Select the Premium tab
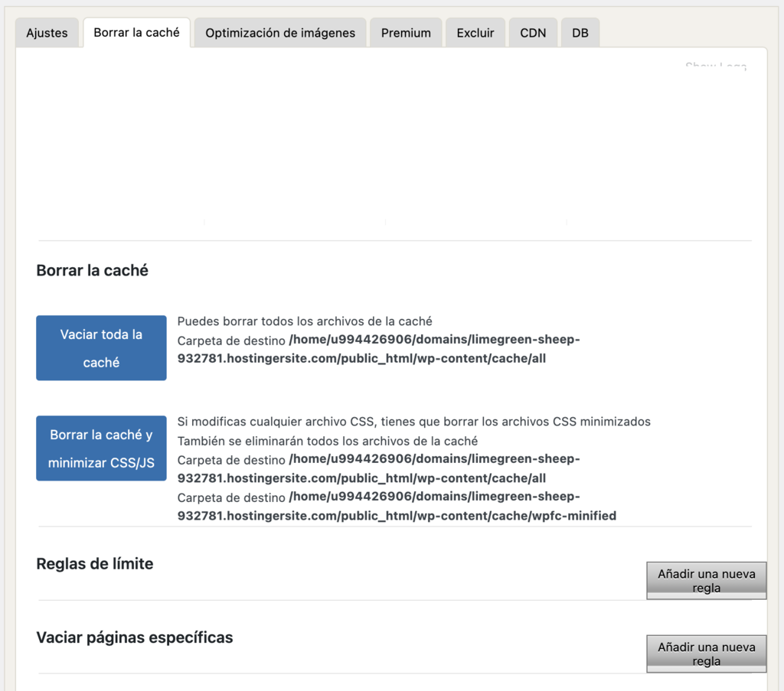784x691 pixels. (x=406, y=32)
